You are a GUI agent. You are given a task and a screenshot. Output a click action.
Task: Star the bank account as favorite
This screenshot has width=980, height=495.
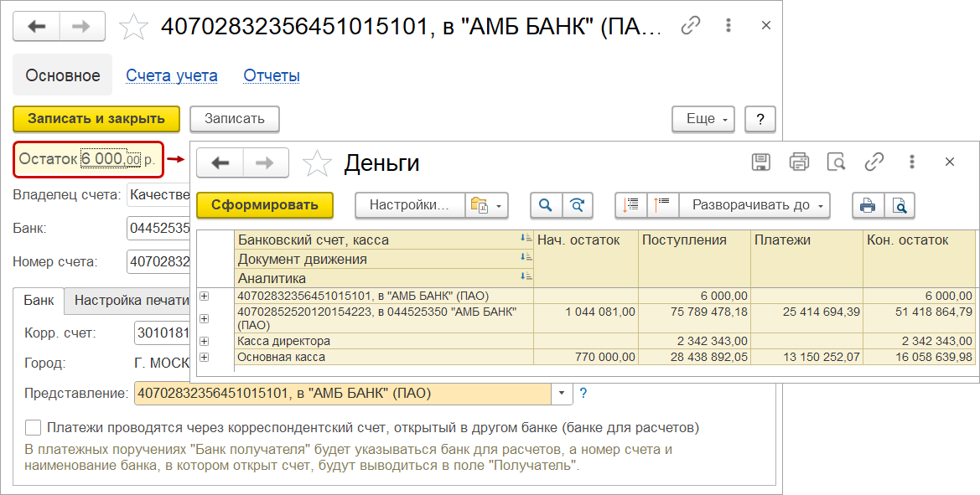click(x=133, y=27)
